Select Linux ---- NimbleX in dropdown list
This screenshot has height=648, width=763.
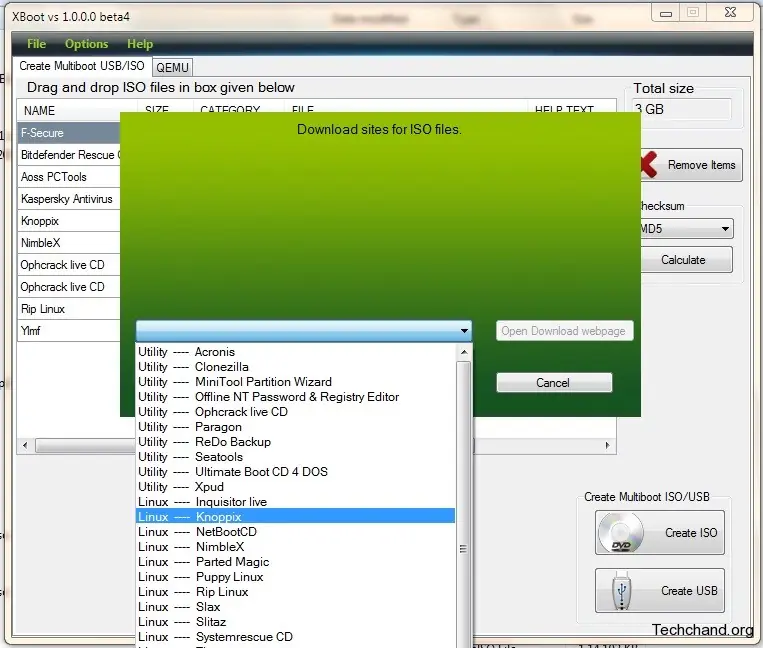pos(295,547)
